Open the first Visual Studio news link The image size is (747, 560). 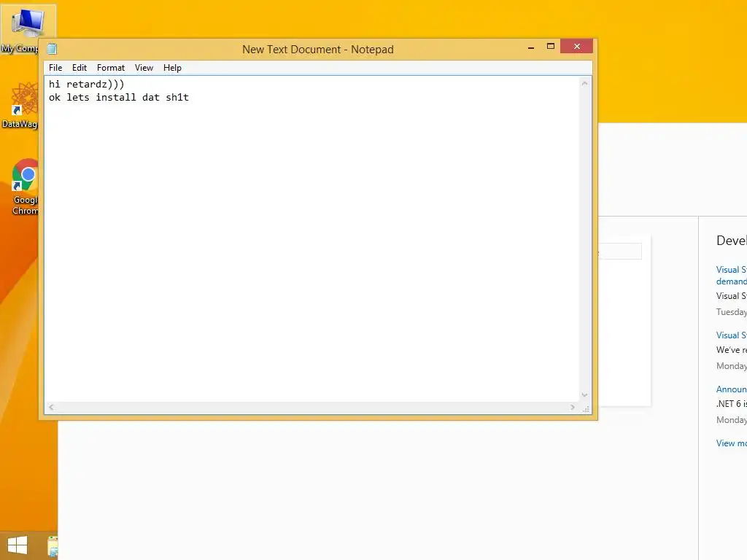(x=731, y=275)
